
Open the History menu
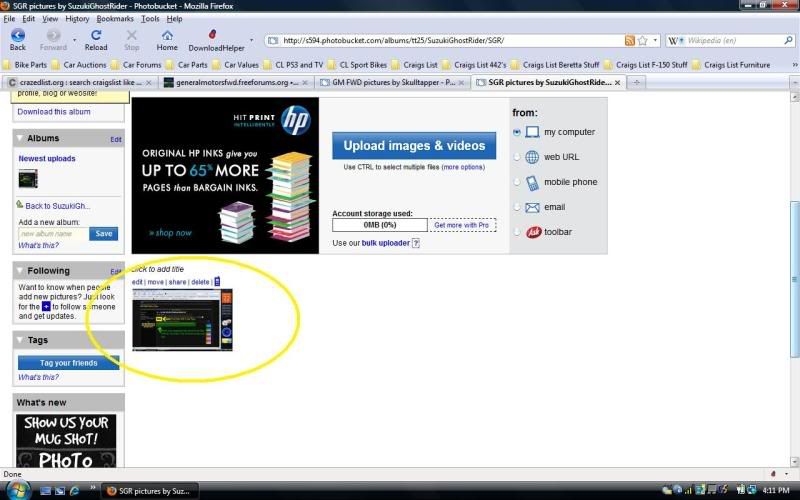(x=77, y=19)
